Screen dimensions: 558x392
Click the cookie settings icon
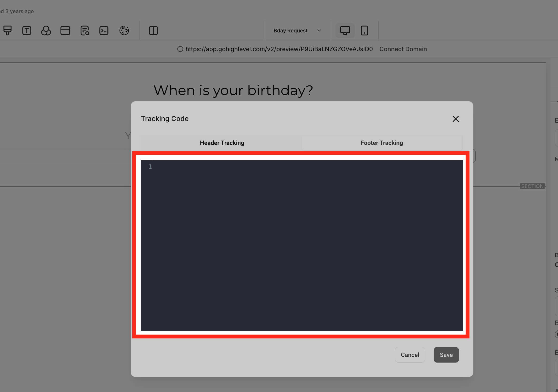124,30
